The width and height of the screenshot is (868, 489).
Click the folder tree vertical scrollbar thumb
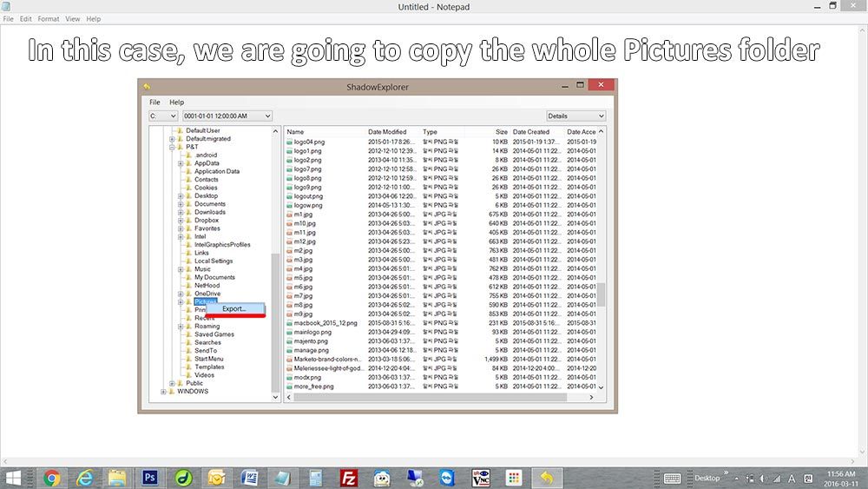tap(275, 323)
